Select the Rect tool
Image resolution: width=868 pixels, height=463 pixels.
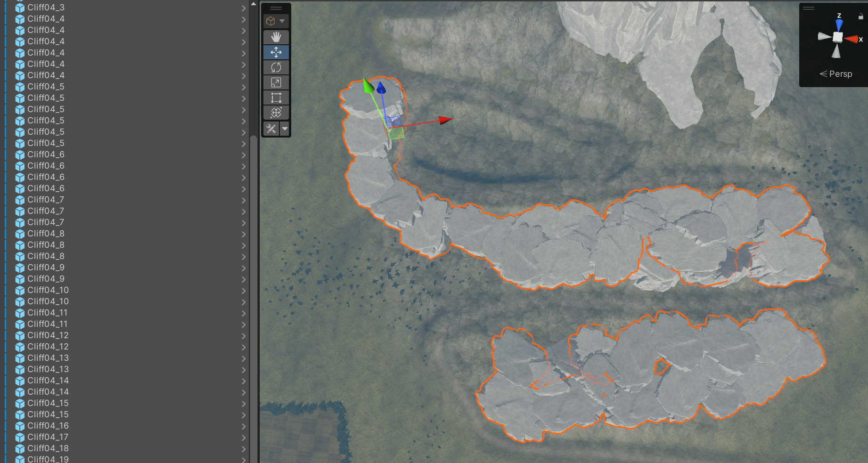[276, 97]
